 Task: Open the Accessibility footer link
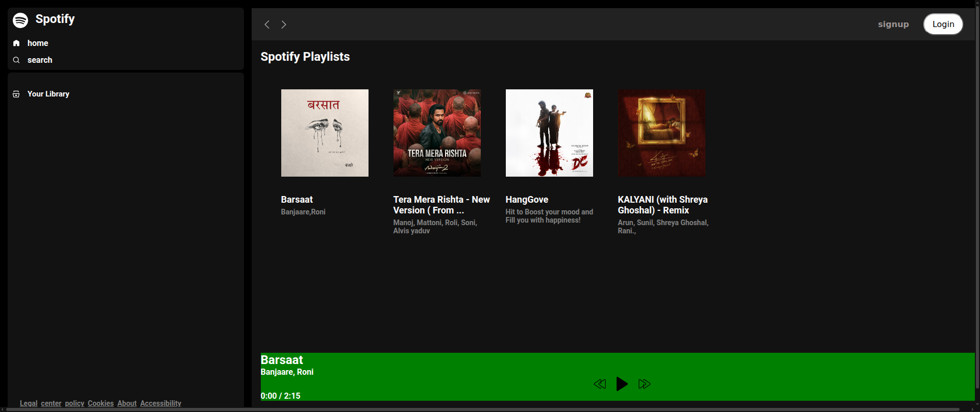tap(161, 403)
